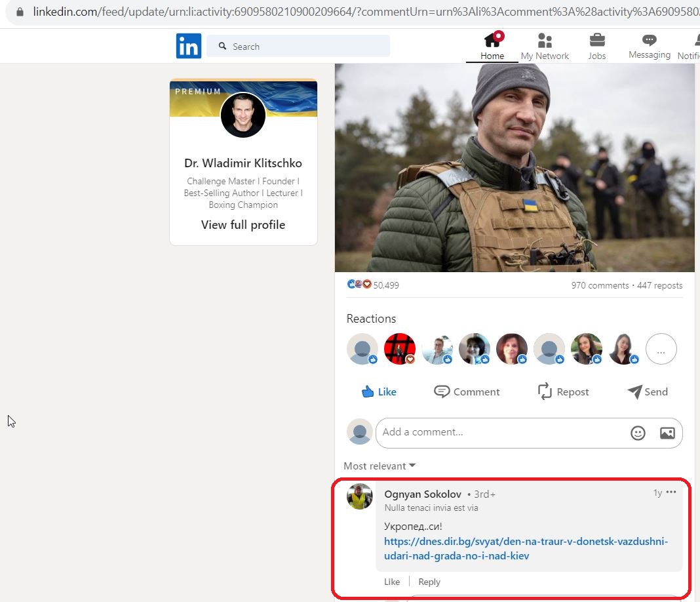Viewport: 700px width, 602px height.
Task: Click the reactions emoji cluster beside 50,499
Action: pyautogui.click(x=359, y=284)
